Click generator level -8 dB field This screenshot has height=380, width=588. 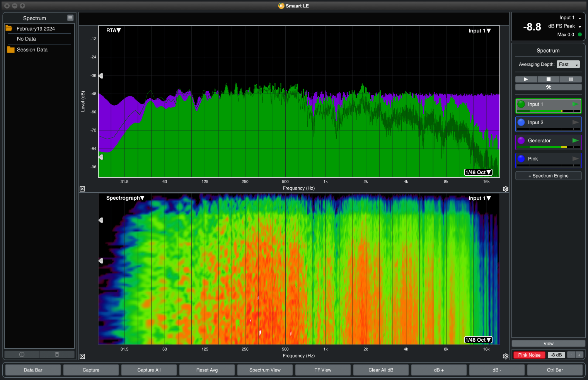click(x=556, y=355)
